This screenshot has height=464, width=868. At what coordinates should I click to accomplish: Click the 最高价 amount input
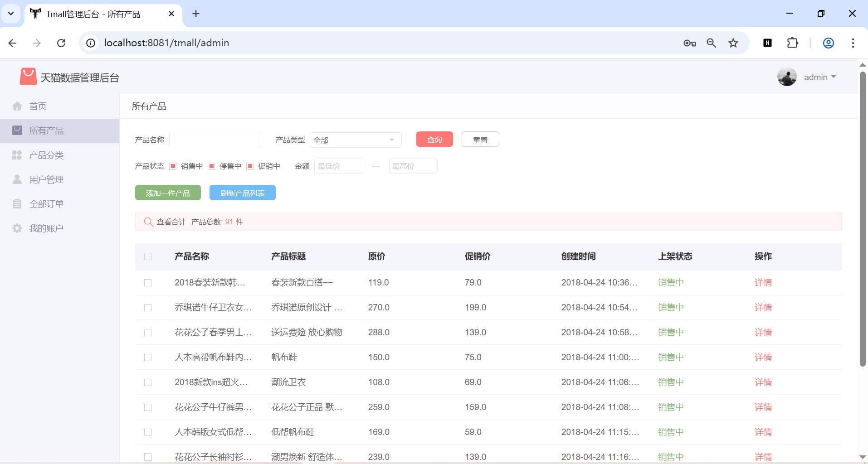(x=413, y=166)
